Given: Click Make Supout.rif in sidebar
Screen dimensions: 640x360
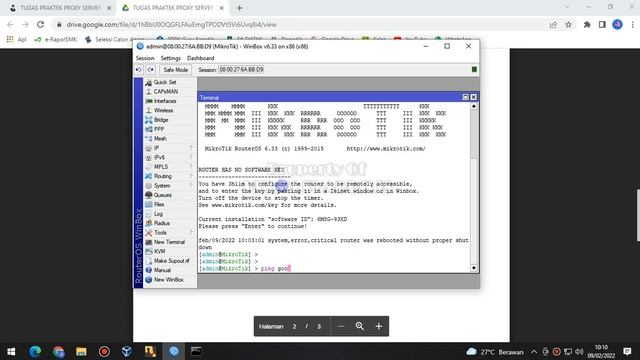Looking at the screenshot, I should (171, 260).
